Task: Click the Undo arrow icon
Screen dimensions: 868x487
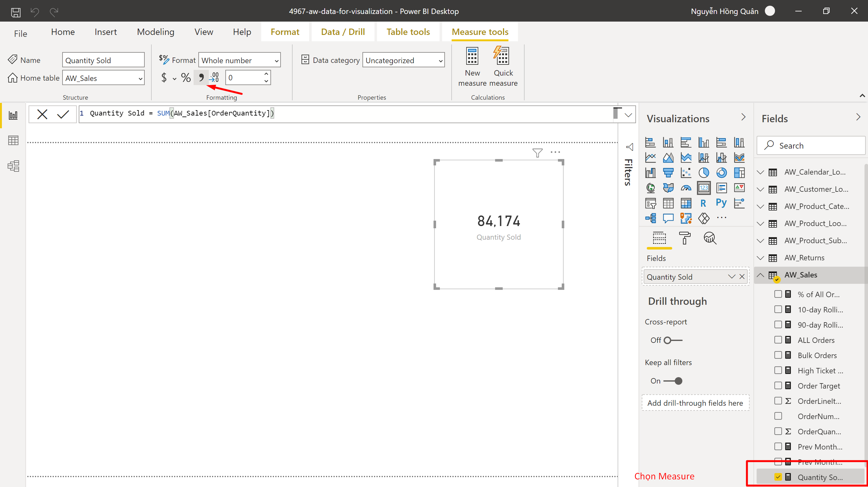Action: click(35, 12)
